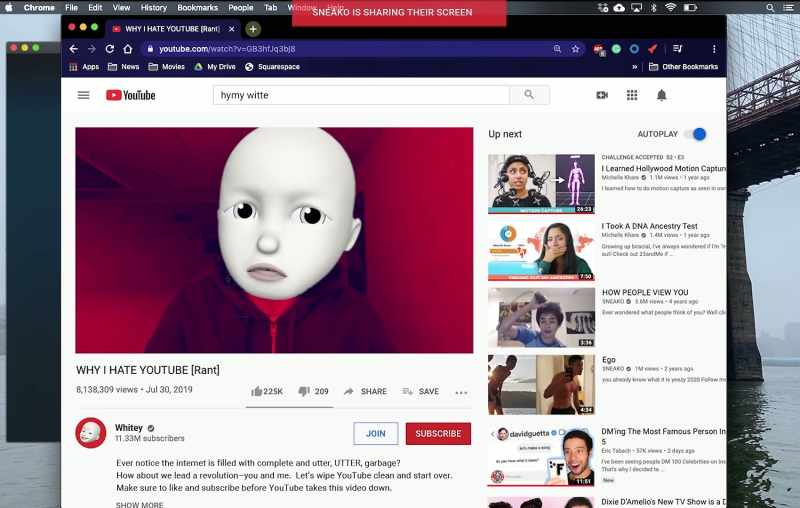Viewport: 800px width, 508px height.
Task: Open the create video camera icon
Action: (x=602, y=95)
